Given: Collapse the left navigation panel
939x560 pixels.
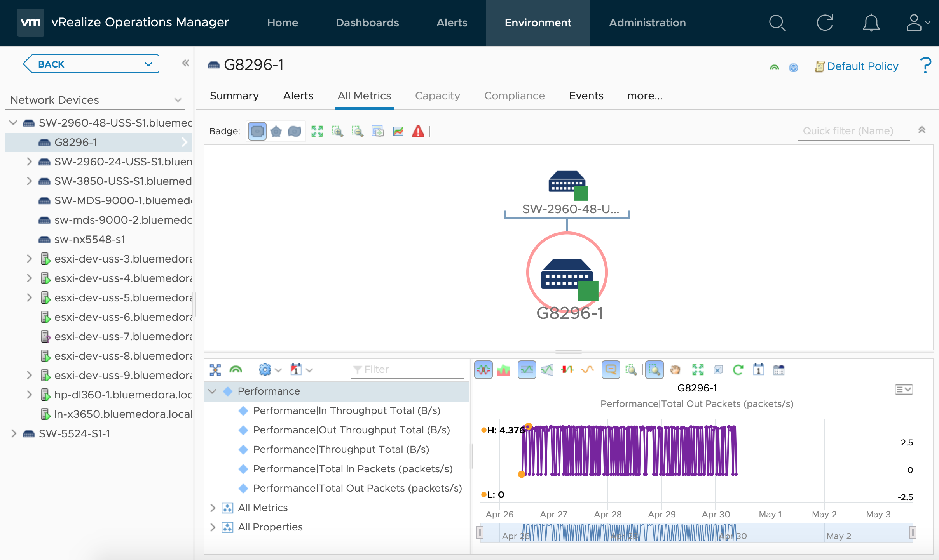Looking at the screenshot, I should point(185,63).
